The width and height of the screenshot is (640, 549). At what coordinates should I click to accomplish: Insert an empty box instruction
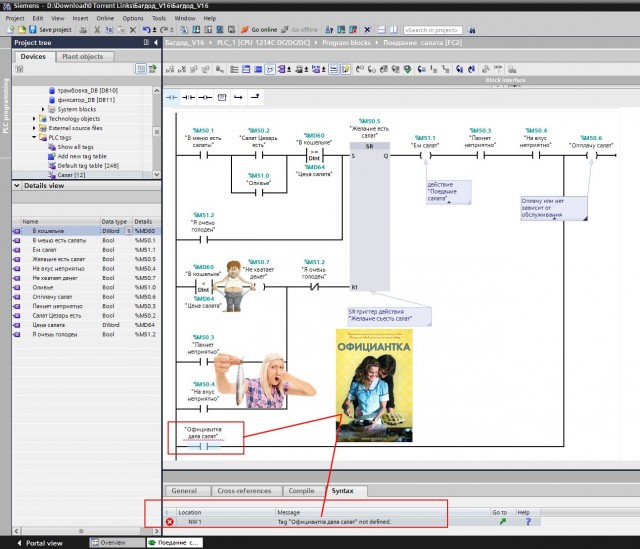(222, 97)
